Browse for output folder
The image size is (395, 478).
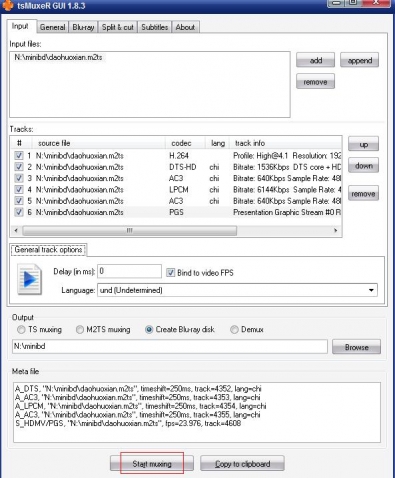pos(356,347)
